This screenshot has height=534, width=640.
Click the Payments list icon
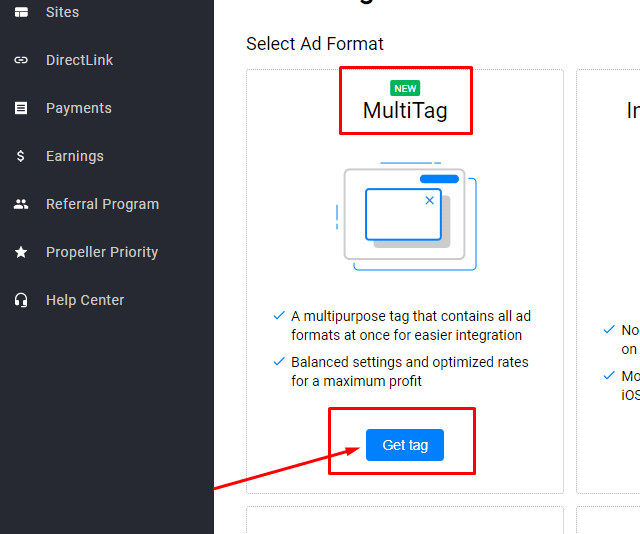point(21,108)
